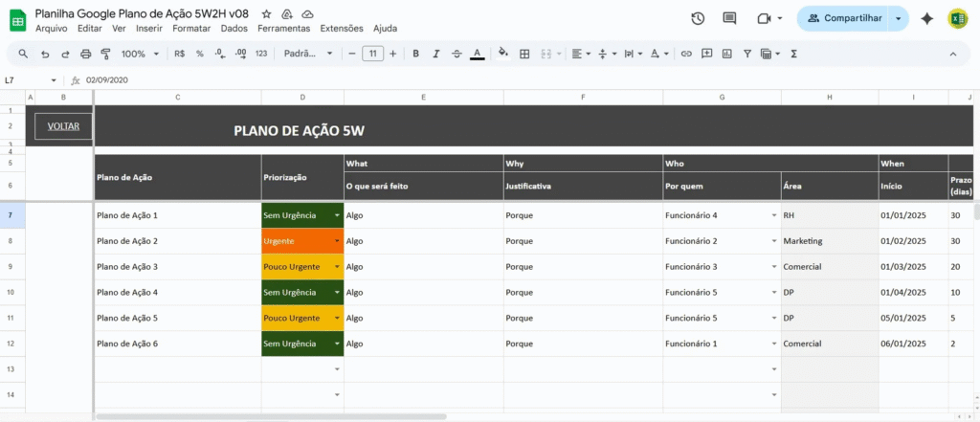This screenshot has width=980, height=422.
Task: Click the print icon in toolbar
Action: click(83, 54)
